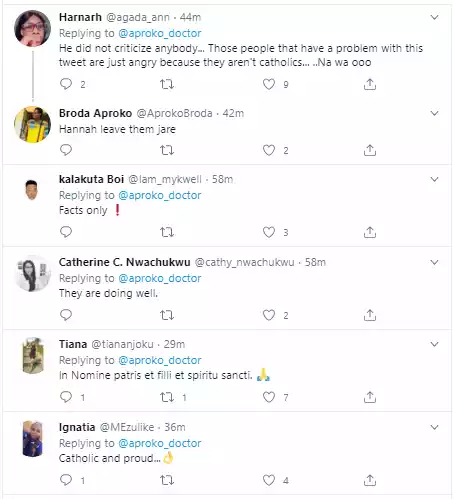Reply to Tiana's Latin prayer tweet
The width and height of the screenshot is (453, 499).
tap(66, 397)
